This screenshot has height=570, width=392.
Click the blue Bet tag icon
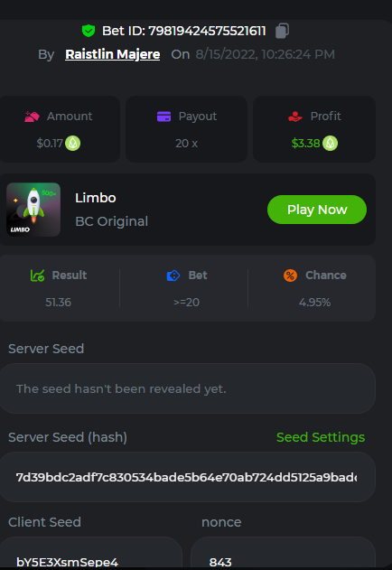coord(173,276)
